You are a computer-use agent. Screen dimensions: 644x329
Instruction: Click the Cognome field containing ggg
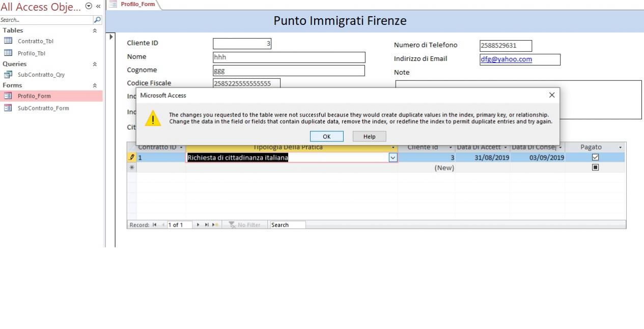tap(289, 71)
